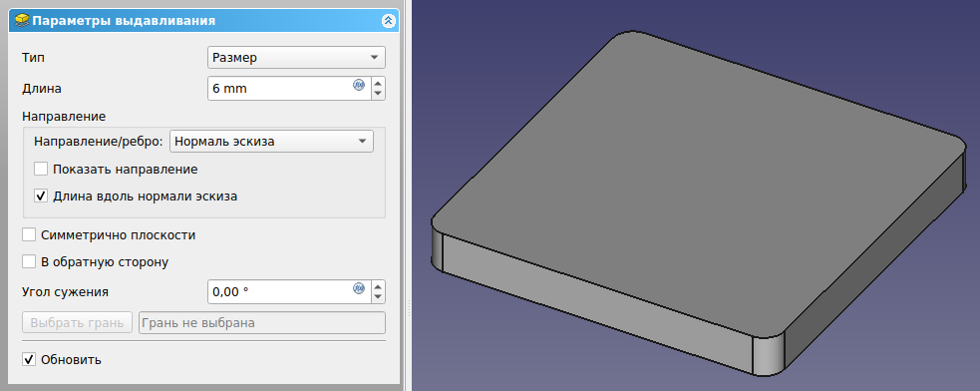980x391 pixels.
Task: Open expression editor icon in Угол сужения field
Action: [x=359, y=288]
